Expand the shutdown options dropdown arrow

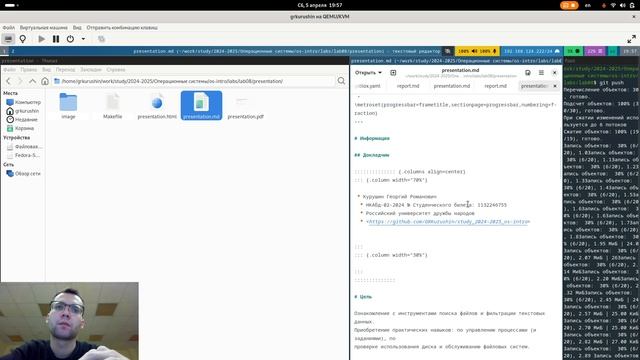[x=83, y=39]
